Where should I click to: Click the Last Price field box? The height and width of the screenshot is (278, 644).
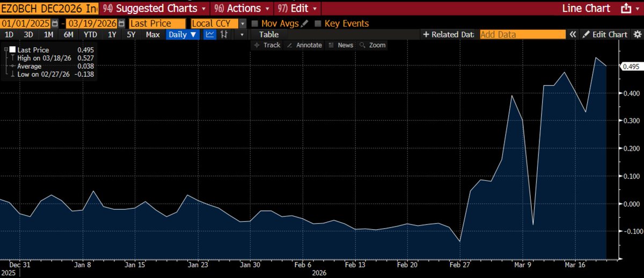tap(158, 24)
